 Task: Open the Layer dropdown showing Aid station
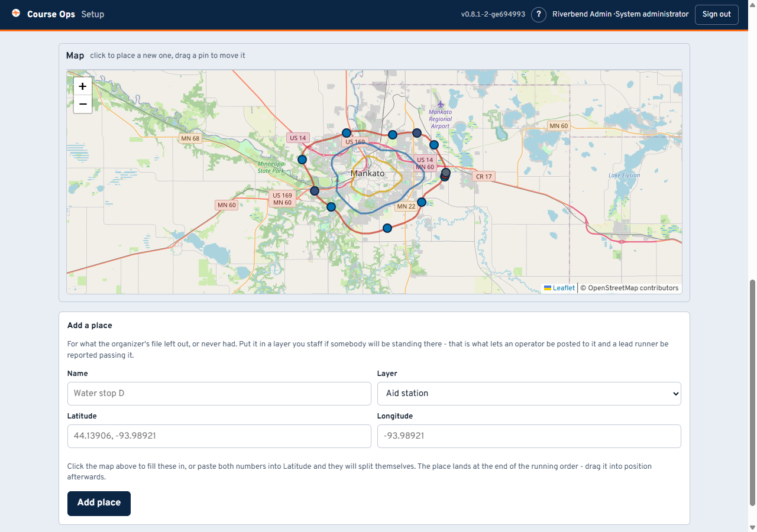pyautogui.click(x=529, y=393)
